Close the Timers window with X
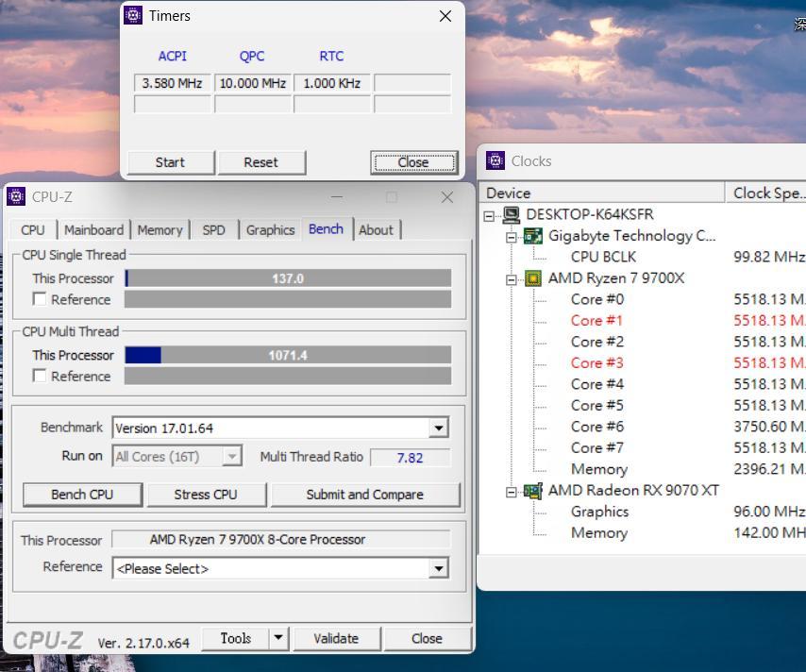 click(445, 16)
